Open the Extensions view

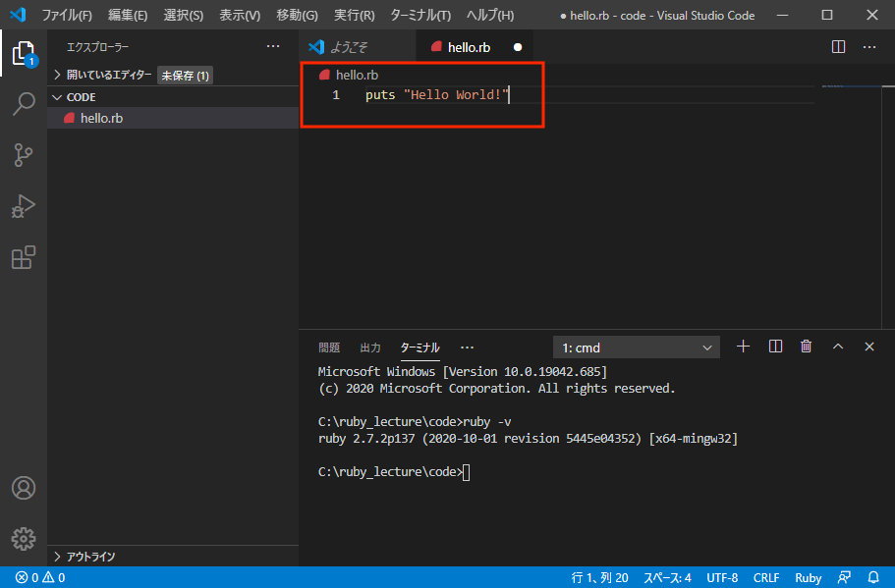pos(24,257)
